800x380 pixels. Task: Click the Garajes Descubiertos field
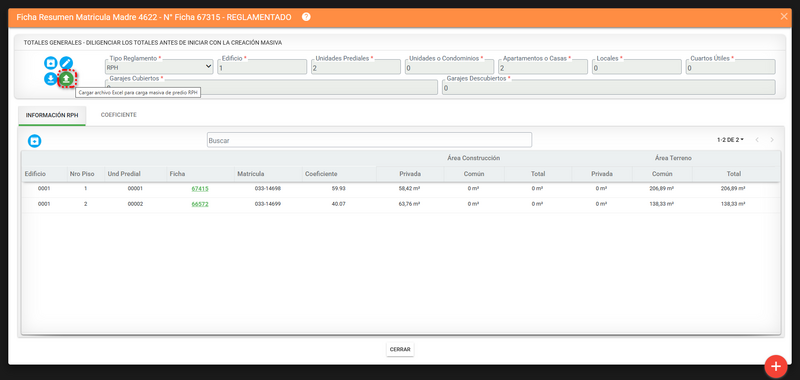point(609,87)
